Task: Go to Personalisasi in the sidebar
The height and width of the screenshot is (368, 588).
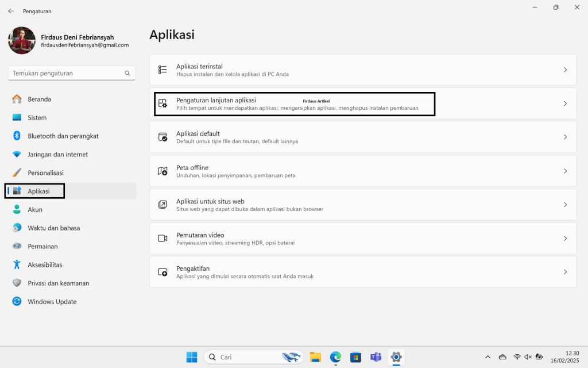Action: (x=45, y=173)
